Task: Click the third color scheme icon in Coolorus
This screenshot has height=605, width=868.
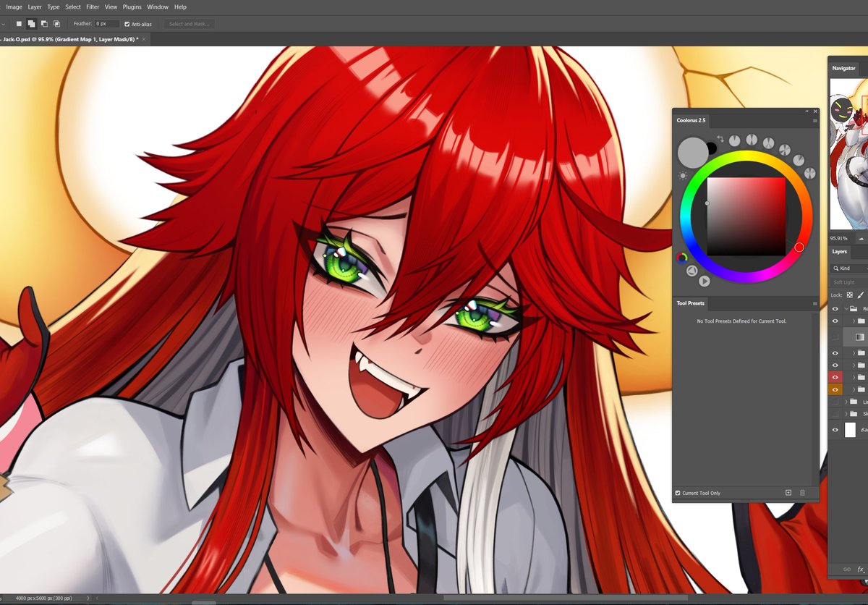Action: (x=768, y=143)
